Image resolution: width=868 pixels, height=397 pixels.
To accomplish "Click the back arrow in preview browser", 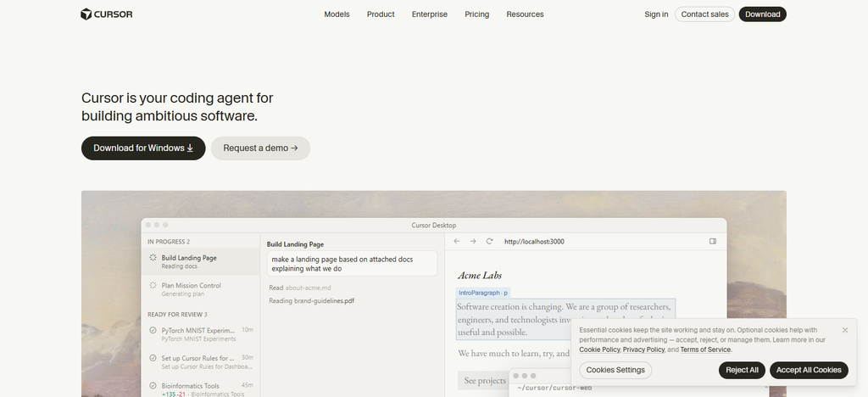I will pyautogui.click(x=457, y=242).
